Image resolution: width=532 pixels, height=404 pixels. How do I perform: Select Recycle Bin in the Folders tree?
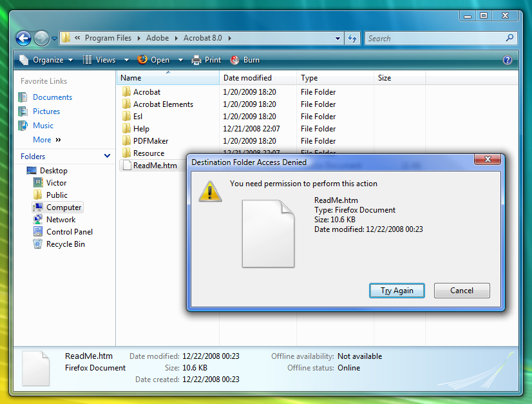pyautogui.click(x=66, y=244)
